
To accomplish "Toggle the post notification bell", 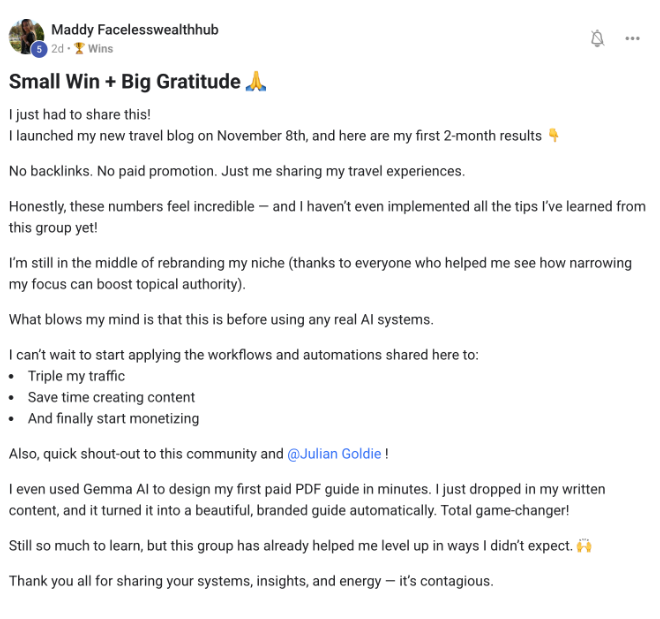I will (x=597, y=38).
